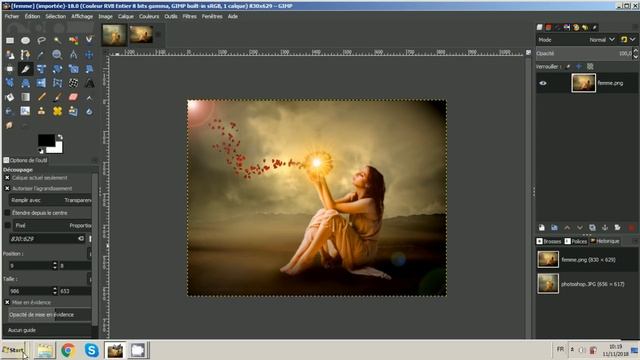Select the Free Select lasso tool

coord(41,40)
